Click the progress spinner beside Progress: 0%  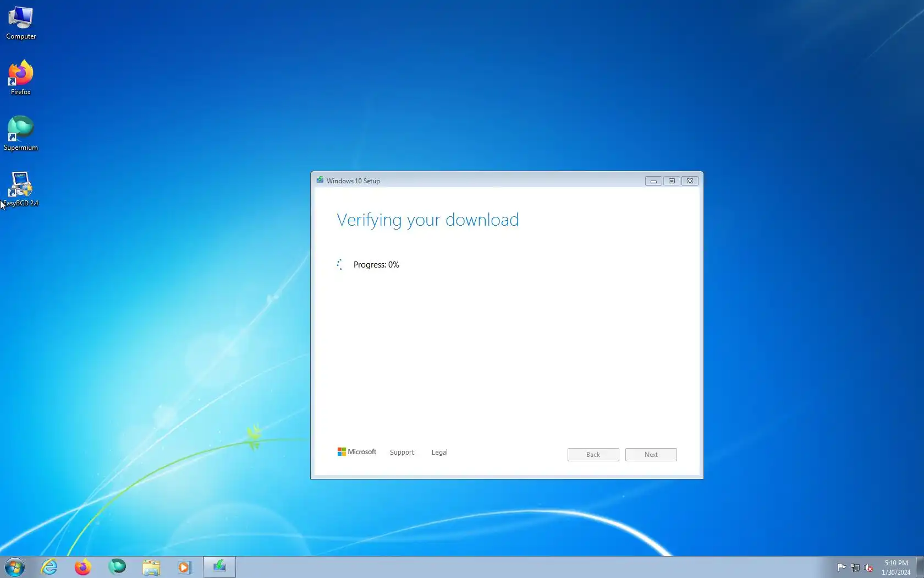[340, 265]
